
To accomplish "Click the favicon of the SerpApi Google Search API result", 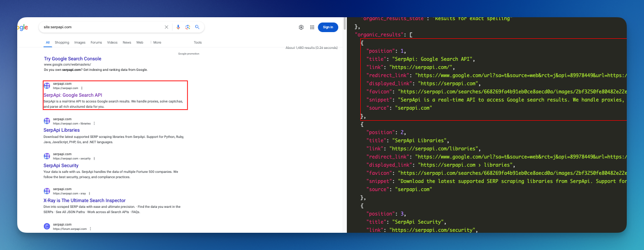I will pyautogui.click(x=47, y=86).
